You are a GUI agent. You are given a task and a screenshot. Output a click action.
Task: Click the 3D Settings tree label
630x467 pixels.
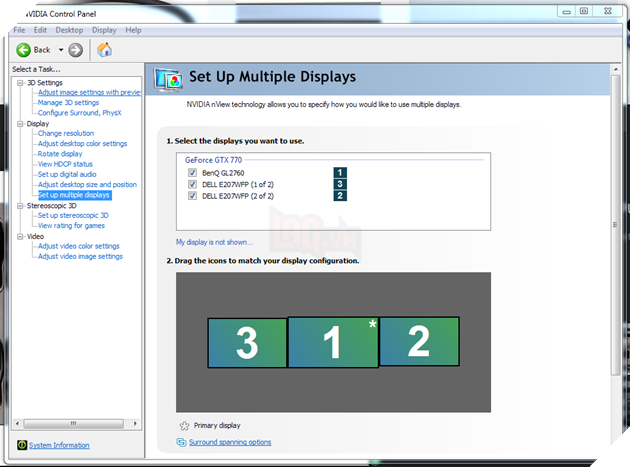point(45,83)
